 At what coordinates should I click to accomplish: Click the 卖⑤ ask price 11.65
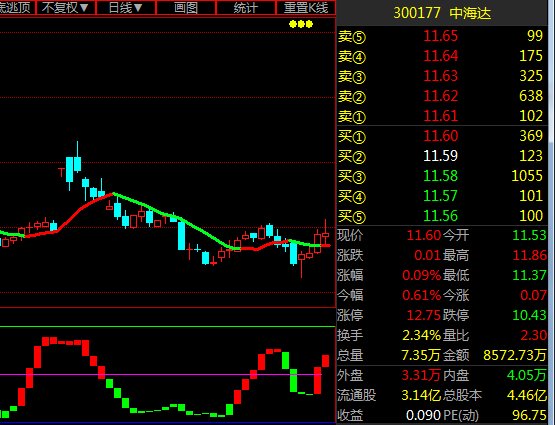click(441, 36)
